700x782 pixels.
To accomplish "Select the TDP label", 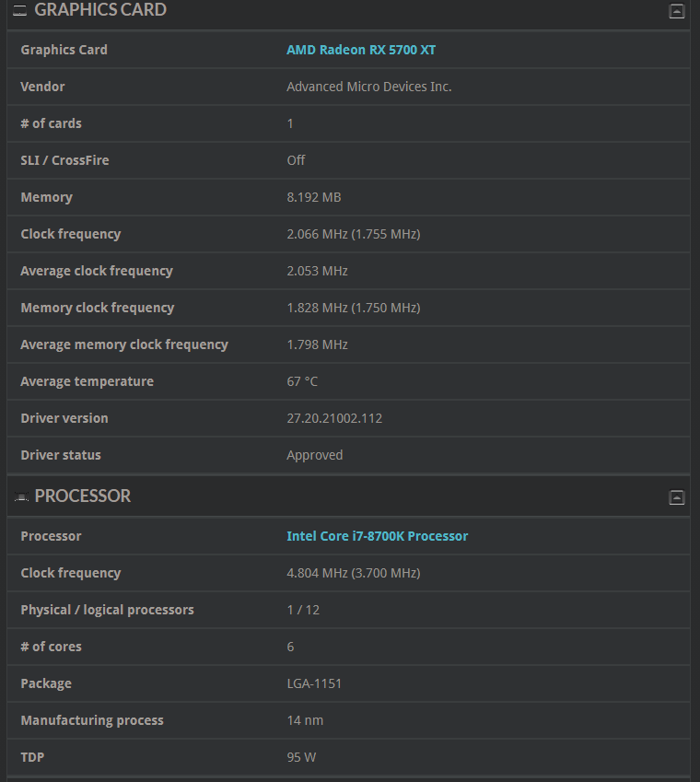I will coord(32,757).
